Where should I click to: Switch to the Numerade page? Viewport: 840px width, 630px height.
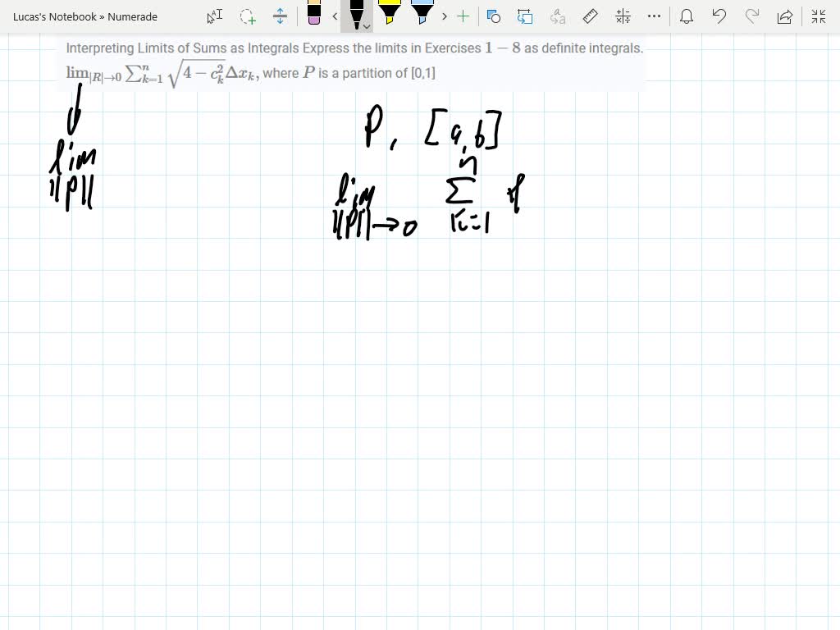click(133, 16)
